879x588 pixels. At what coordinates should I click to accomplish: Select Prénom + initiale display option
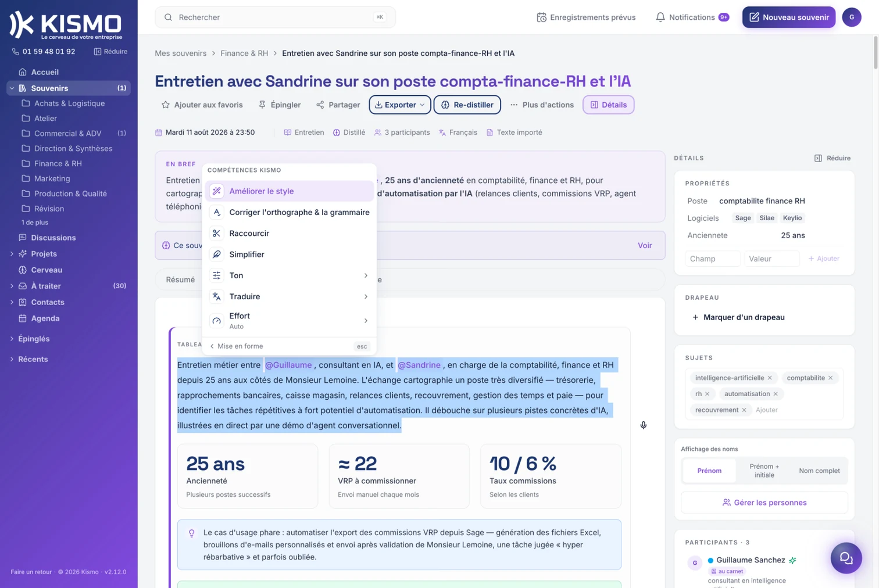coord(764,471)
